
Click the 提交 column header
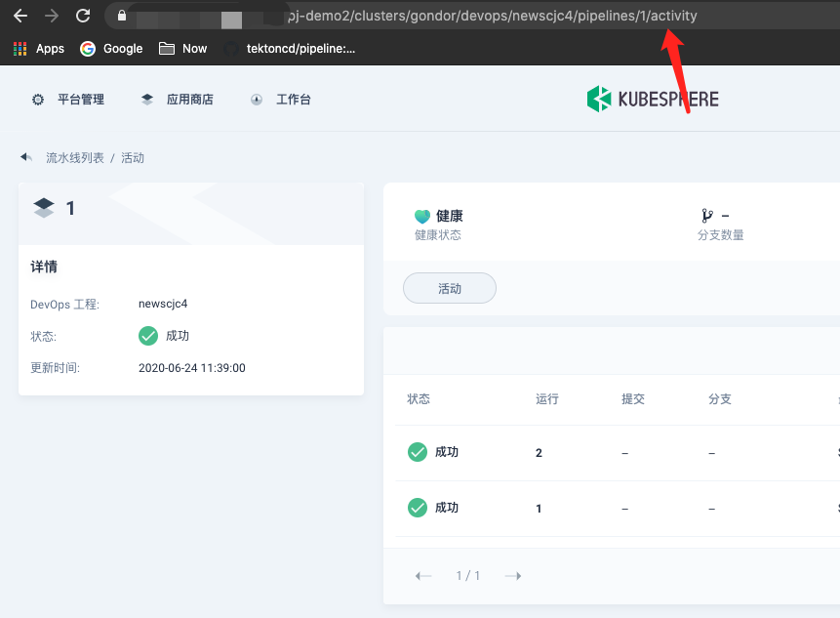coord(632,398)
